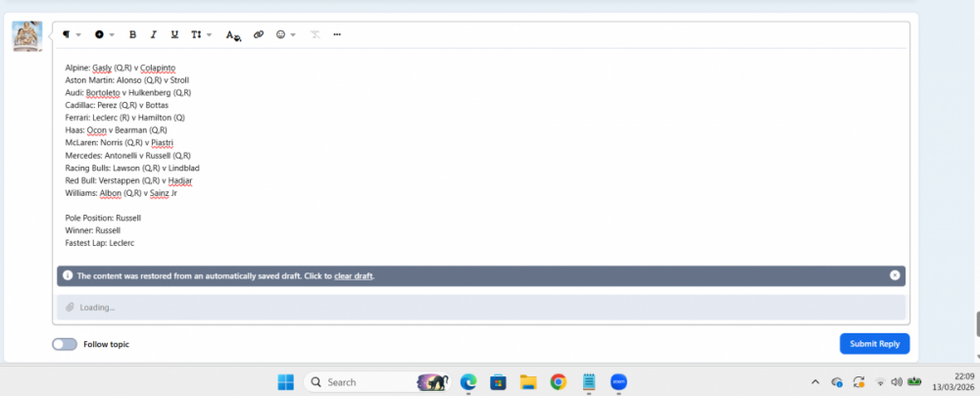980x396 pixels.
Task: Click the Windows taskbar Search box
Action: (358, 382)
